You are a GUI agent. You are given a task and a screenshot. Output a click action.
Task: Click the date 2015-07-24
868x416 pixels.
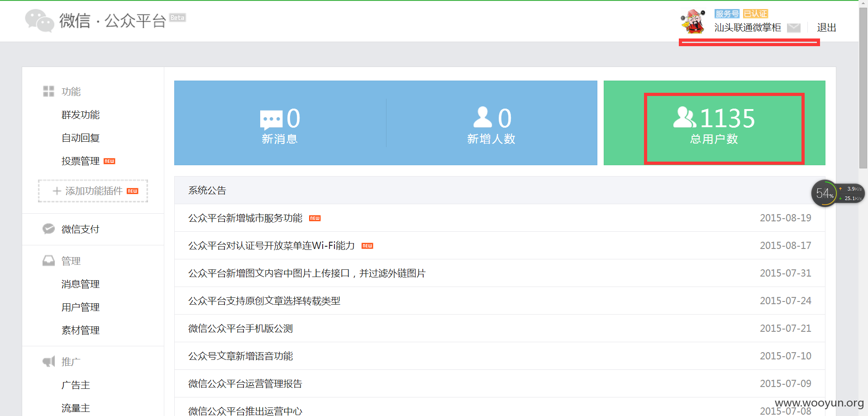[x=786, y=301]
